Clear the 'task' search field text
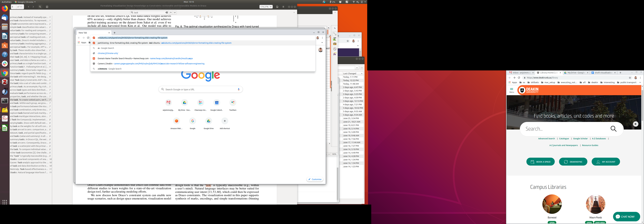This screenshot has height=224, width=644. (166, 12)
